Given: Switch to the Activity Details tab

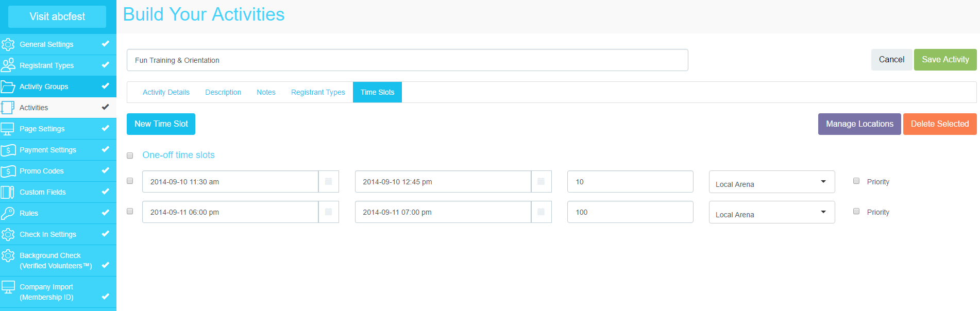Looking at the screenshot, I should click(166, 92).
